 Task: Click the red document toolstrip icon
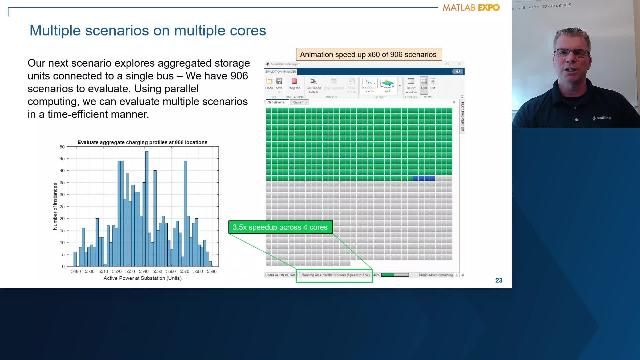click(294, 81)
